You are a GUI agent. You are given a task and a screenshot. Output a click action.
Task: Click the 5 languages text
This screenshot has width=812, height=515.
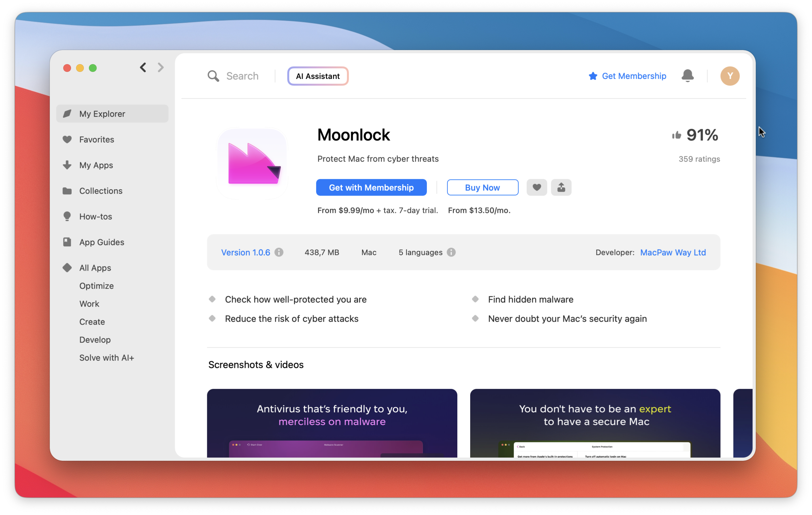pos(420,252)
